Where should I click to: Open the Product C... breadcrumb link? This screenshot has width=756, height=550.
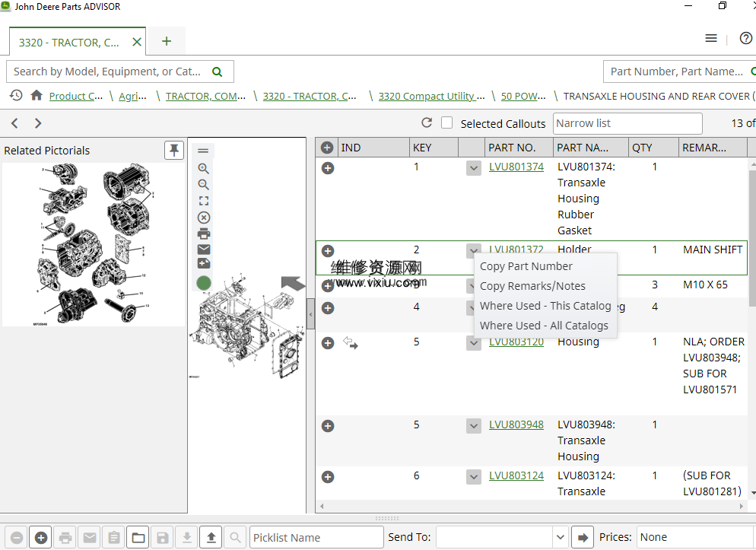(x=76, y=96)
